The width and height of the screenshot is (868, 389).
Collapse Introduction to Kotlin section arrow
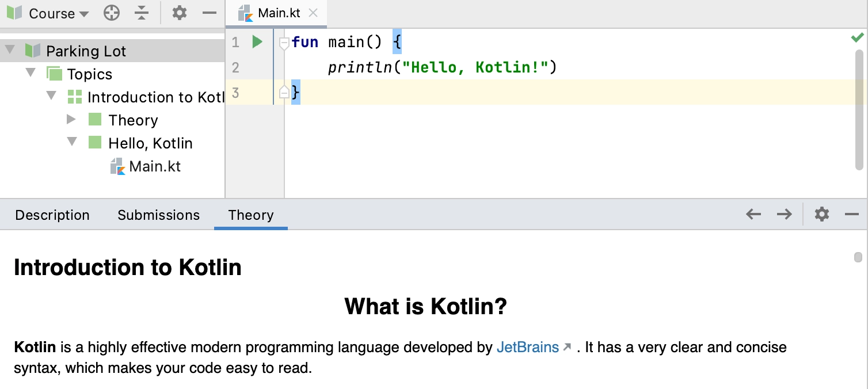pyautogui.click(x=51, y=97)
